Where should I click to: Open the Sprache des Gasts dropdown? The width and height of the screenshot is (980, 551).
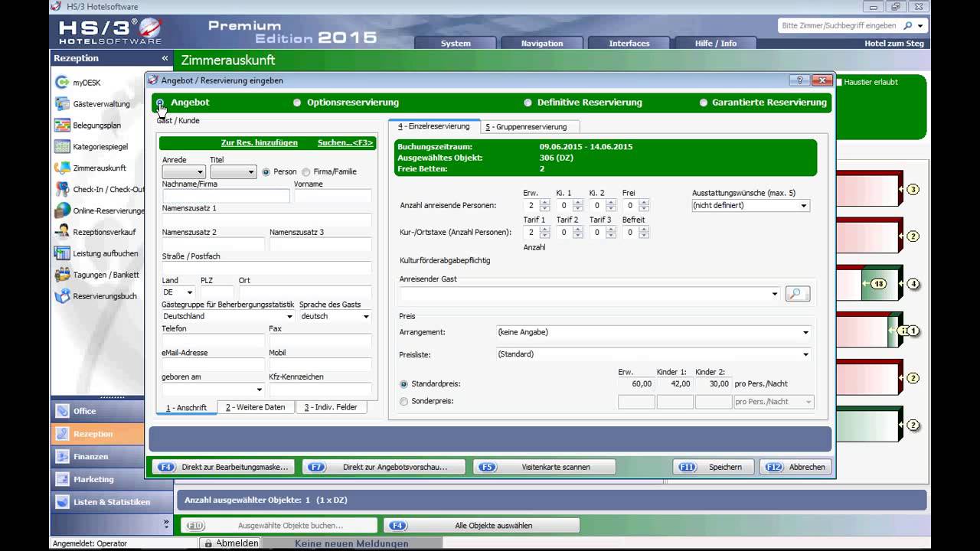click(x=335, y=316)
